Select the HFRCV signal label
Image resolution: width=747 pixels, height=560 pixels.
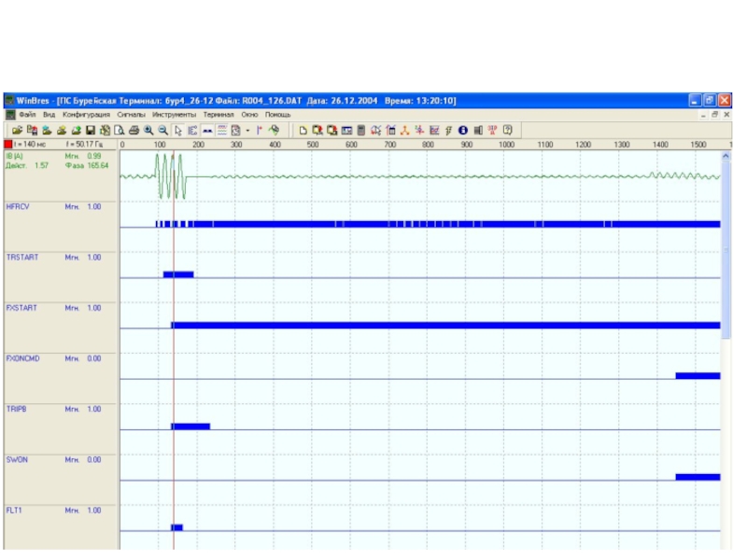[18, 207]
